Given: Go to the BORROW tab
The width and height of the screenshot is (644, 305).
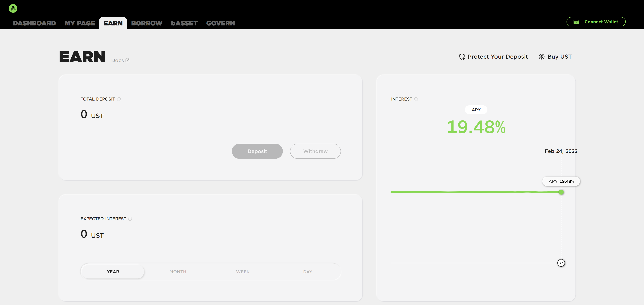Looking at the screenshot, I should coord(147,23).
